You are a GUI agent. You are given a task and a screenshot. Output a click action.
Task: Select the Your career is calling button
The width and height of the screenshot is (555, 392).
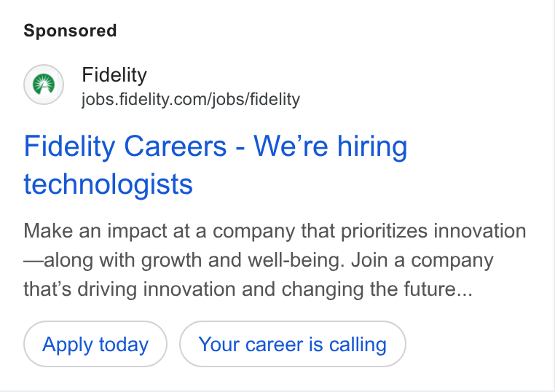click(292, 344)
